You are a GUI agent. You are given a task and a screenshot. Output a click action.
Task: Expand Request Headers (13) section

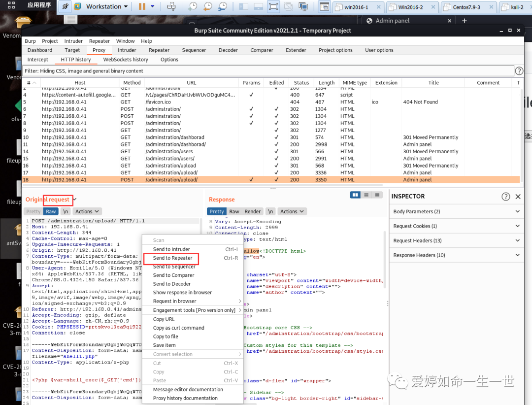click(x=456, y=241)
